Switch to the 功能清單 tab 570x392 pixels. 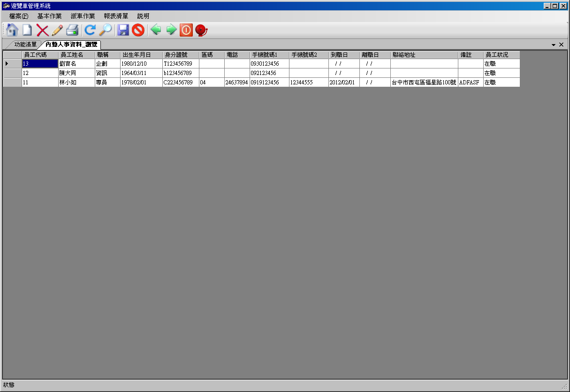(x=25, y=45)
